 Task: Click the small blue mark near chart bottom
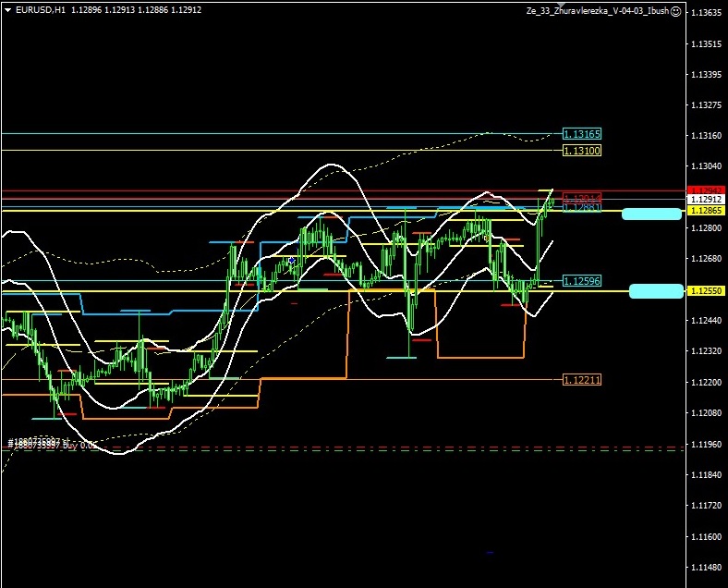click(x=490, y=553)
